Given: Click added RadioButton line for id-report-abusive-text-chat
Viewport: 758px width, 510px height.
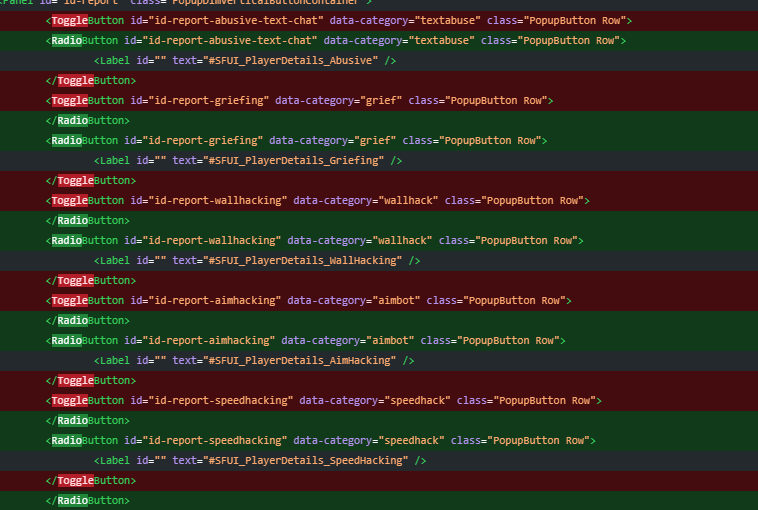Looking at the screenshot, I should [x=379, y=41].
